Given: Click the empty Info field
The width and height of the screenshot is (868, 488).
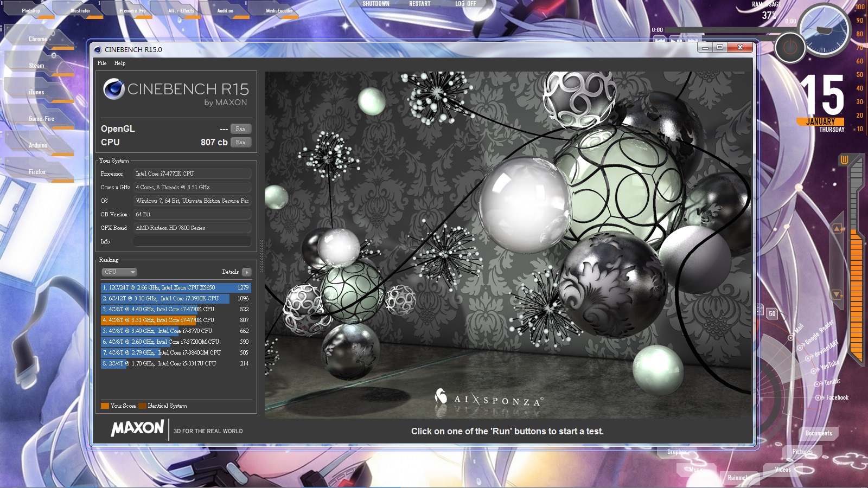Looking at the screenshot, I should (192, 241).
